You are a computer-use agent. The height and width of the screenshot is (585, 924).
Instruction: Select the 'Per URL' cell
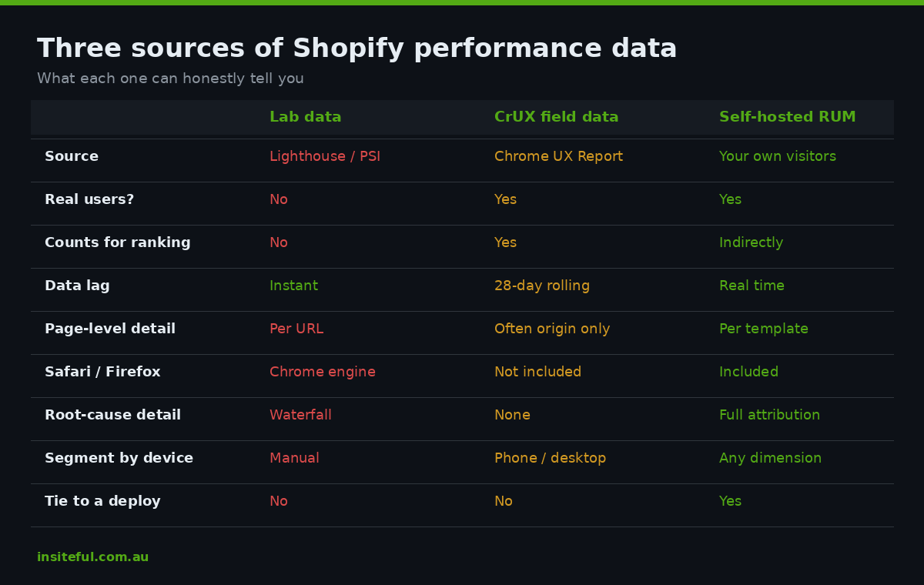coord(296,329)
